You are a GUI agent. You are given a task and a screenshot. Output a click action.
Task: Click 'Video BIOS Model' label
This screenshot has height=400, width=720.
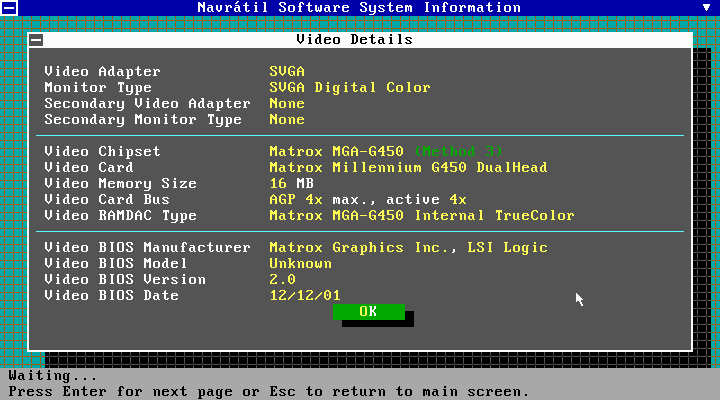[116, 264]
